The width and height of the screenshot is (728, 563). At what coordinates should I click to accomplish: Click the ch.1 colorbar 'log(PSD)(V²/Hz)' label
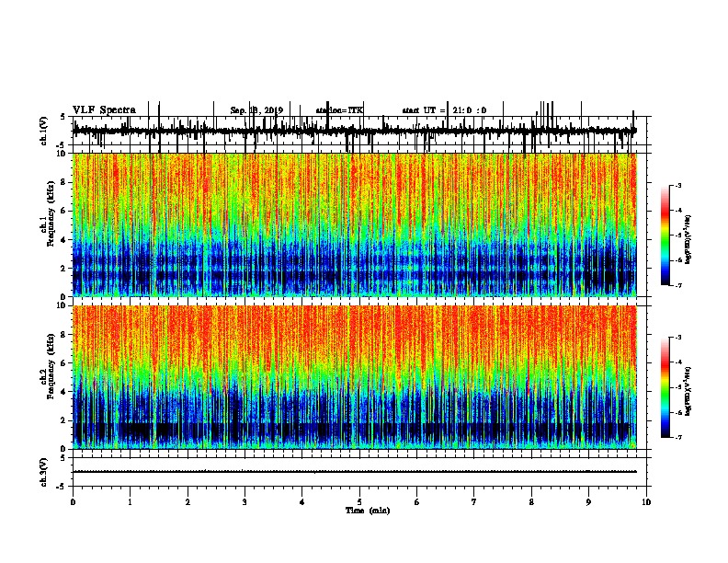688,239
